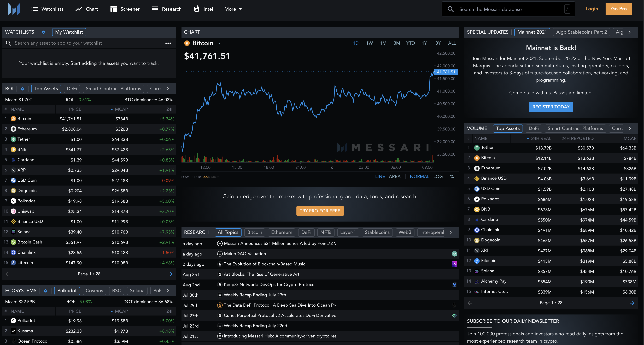Open Ecosystems settings gear
The image size is (644, 345).
[45, 291]
